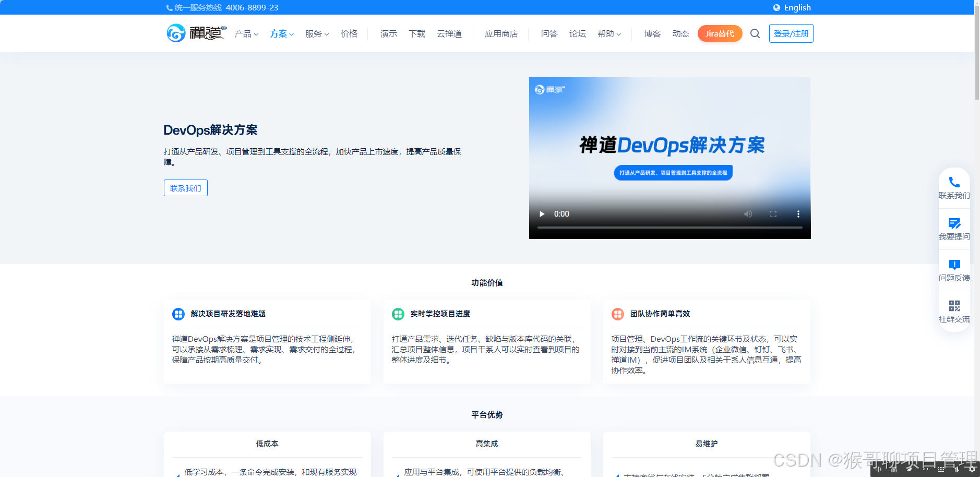
Task: Click the 社群交流 label in side panel
Action: (954, 319)
